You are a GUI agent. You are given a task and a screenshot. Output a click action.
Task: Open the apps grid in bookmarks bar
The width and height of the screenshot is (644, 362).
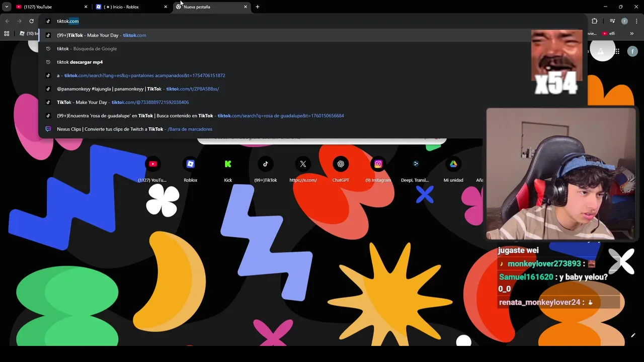[x=7, y=34]
